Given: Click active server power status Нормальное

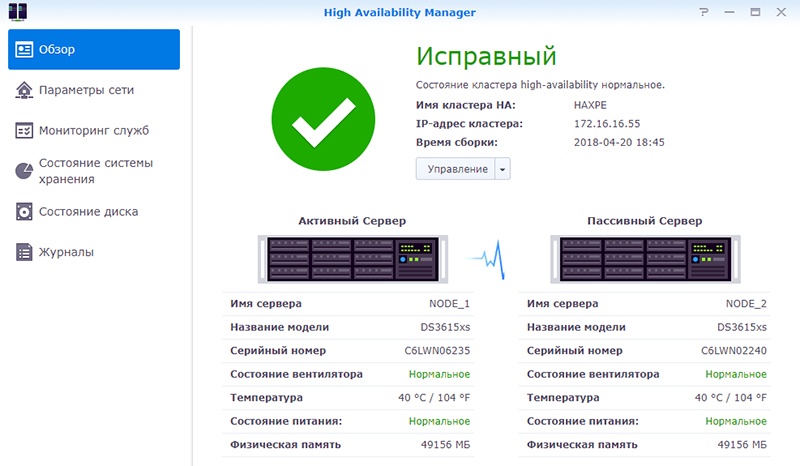Looking at the screenshot, I should [x=439, y=421].
